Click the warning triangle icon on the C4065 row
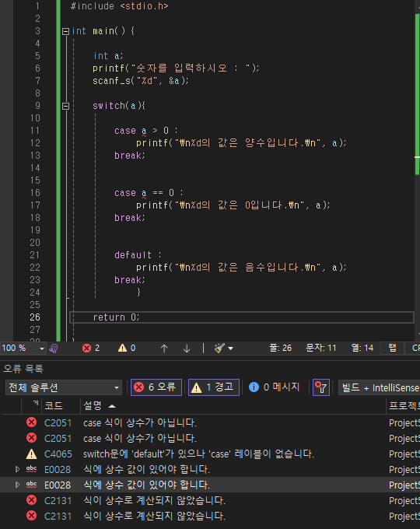The width and height of the screenshot is (420, 529). click(x=31, y=454)
